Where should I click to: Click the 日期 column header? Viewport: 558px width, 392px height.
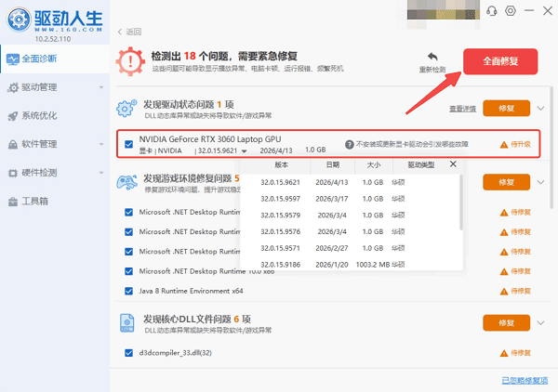pyautogui.click(x=333, y=165)
